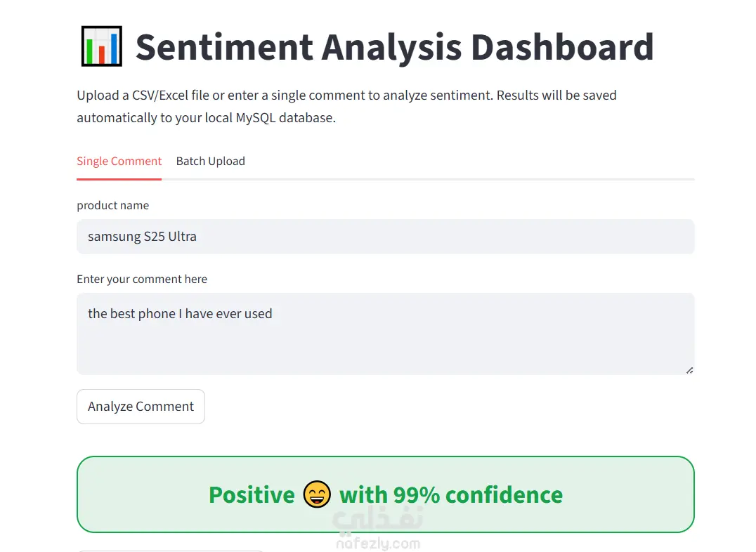756x552 pixels.
Task: Open the Batch Upload tab
Action: tap(210, 162)
